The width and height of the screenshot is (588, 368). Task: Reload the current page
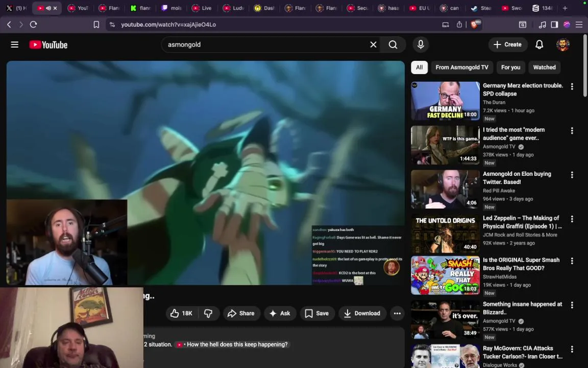coord(33,25)
